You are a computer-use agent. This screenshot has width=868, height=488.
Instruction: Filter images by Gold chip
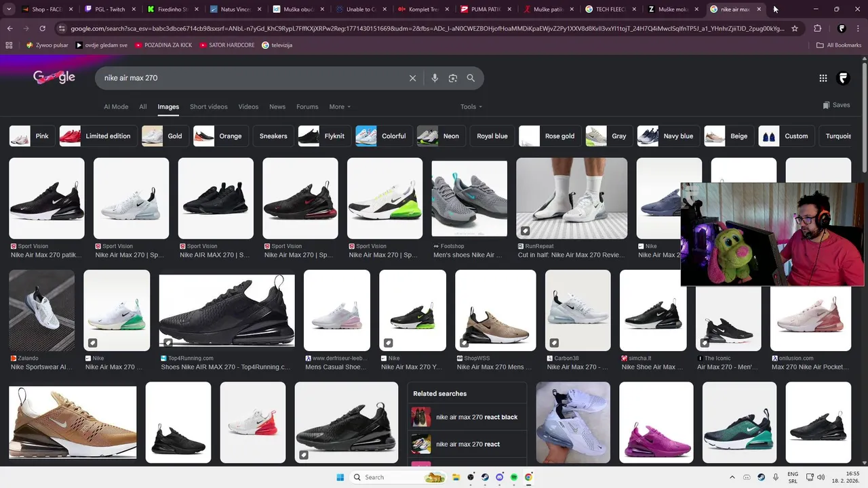pyautogui.click(x=165, y=136)
